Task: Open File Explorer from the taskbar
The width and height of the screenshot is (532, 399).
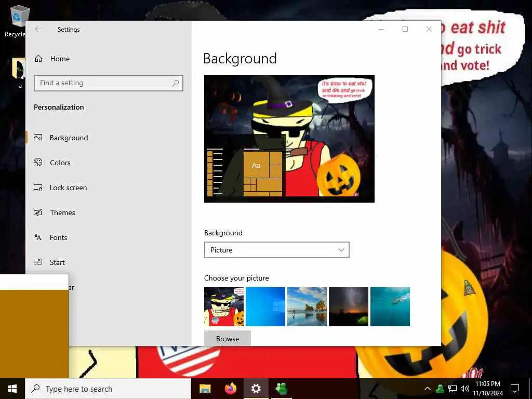Action: coord(205,389)
